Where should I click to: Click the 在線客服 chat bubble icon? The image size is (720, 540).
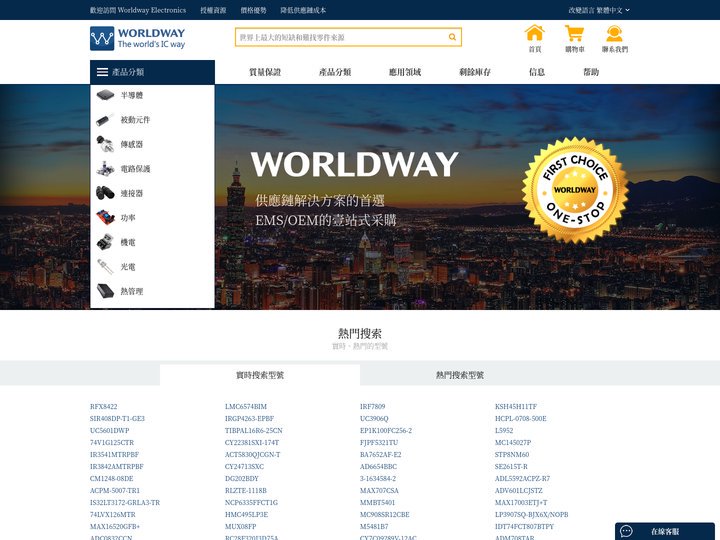pos(626,531)
